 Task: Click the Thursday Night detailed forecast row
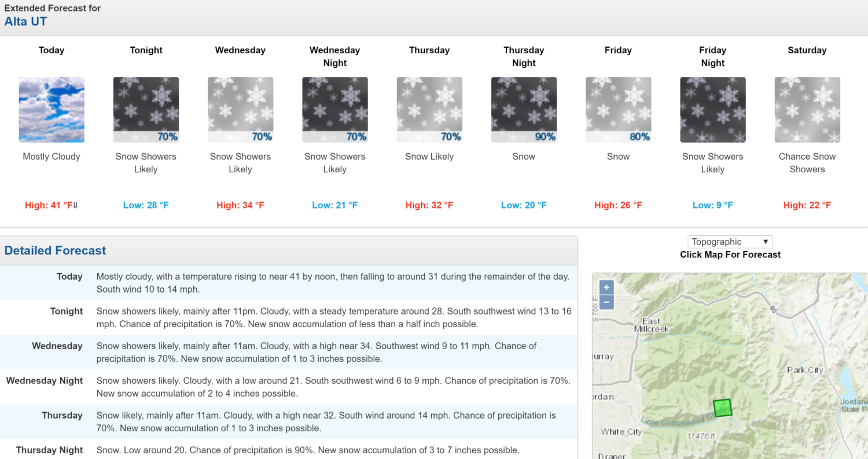[289, 449]
